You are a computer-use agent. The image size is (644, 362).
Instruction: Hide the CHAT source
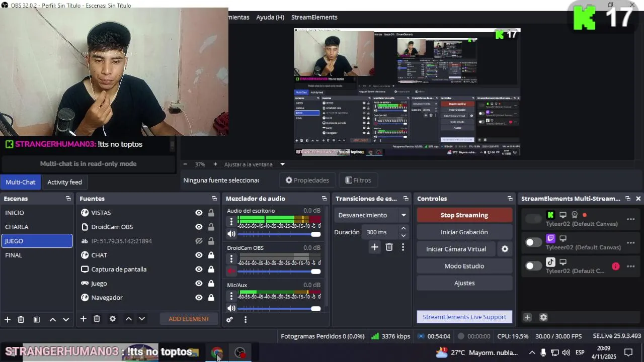(x=199, y=255)
